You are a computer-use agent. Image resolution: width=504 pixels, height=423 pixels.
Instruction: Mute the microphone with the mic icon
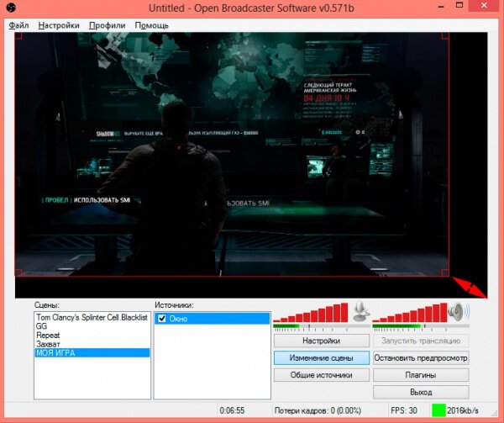[x=361, y=313]
